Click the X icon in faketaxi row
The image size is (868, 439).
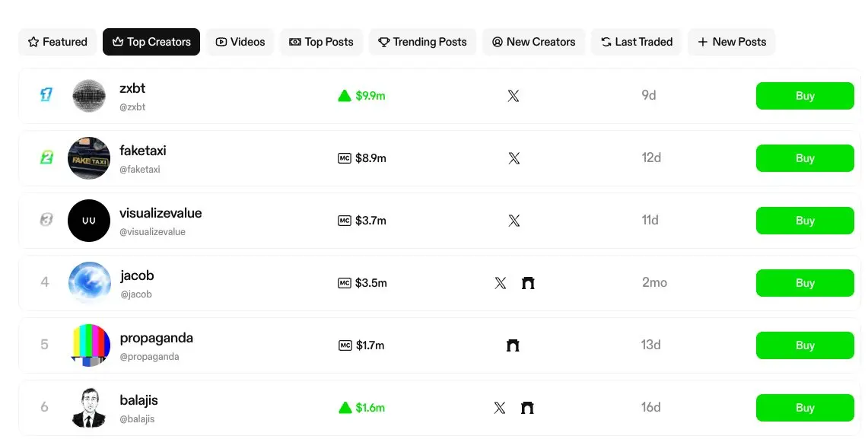pyautogui.click(x=513, y=158)
